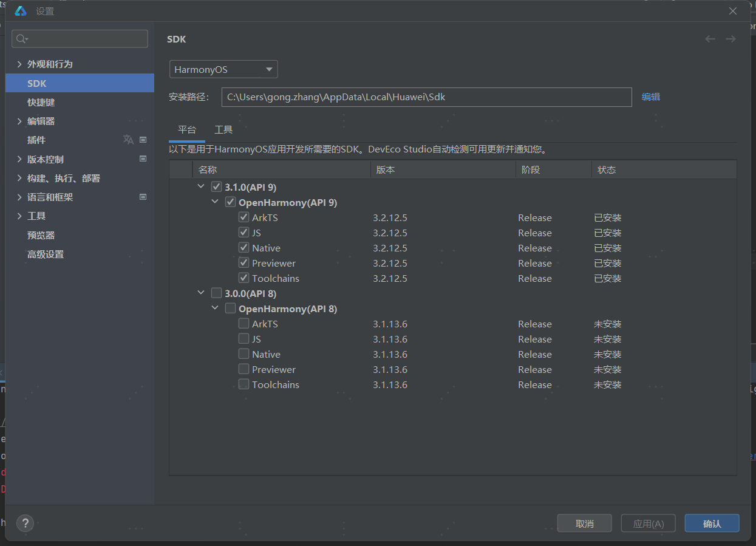Click the 名称 column header
The image size is (756, 546).
[x=281, y=169]
